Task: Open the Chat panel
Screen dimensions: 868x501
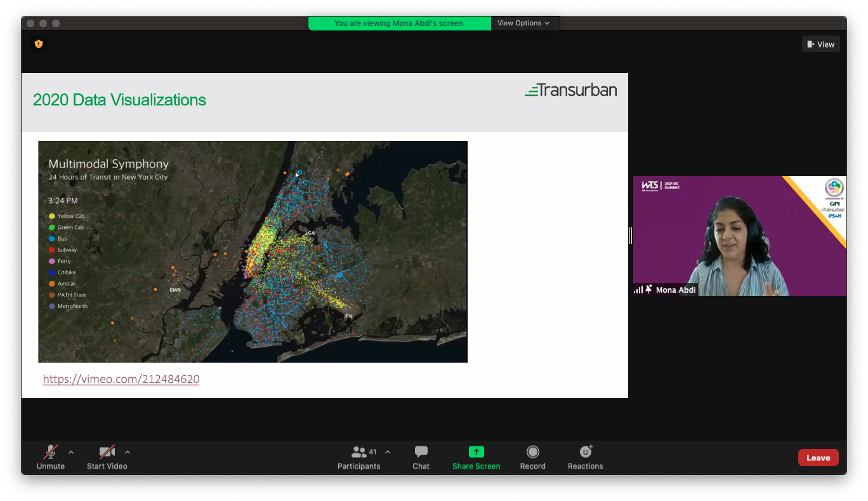Action: coord(421,457)
